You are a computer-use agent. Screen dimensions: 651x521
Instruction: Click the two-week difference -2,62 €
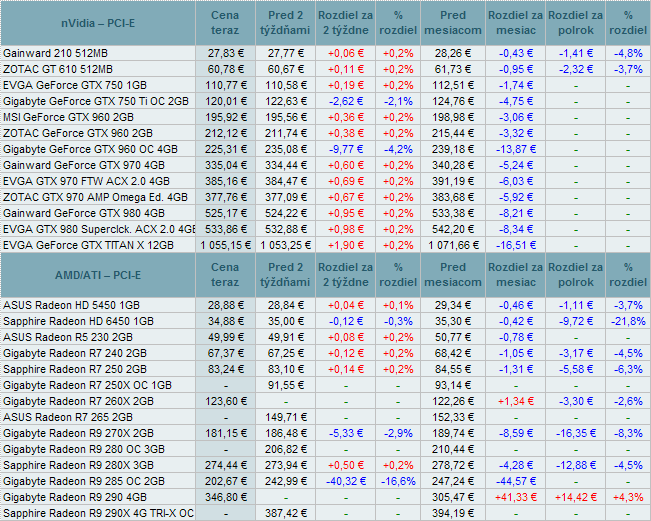coord(346,101)
